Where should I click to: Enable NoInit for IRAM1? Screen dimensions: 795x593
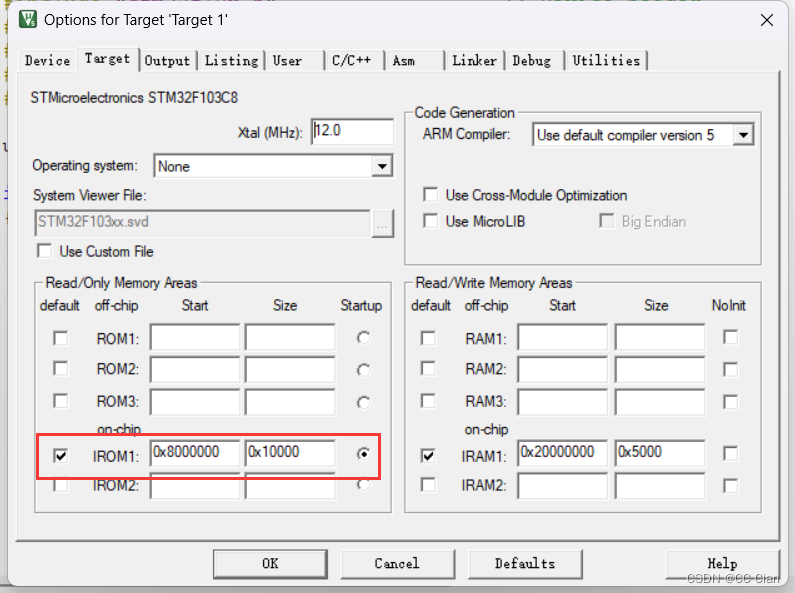(x=731, y=453)
